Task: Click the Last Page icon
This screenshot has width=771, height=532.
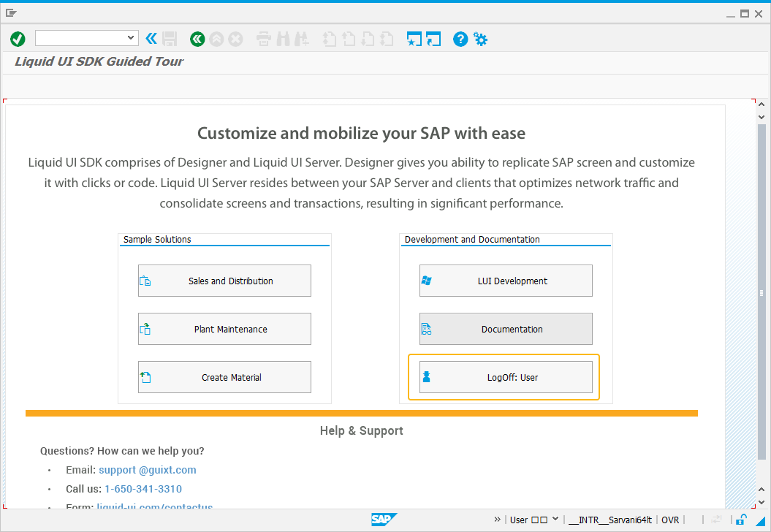Action: tap(387, 39)
